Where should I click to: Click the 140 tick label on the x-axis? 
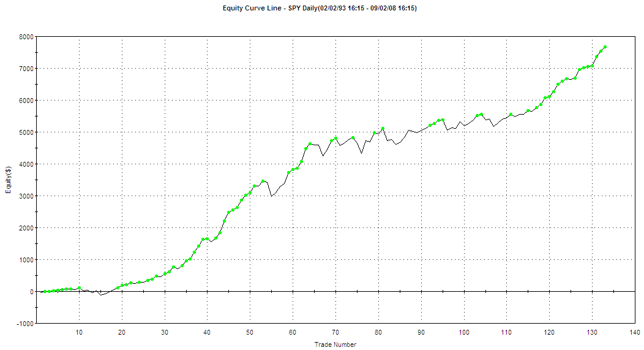click(635, 332)
